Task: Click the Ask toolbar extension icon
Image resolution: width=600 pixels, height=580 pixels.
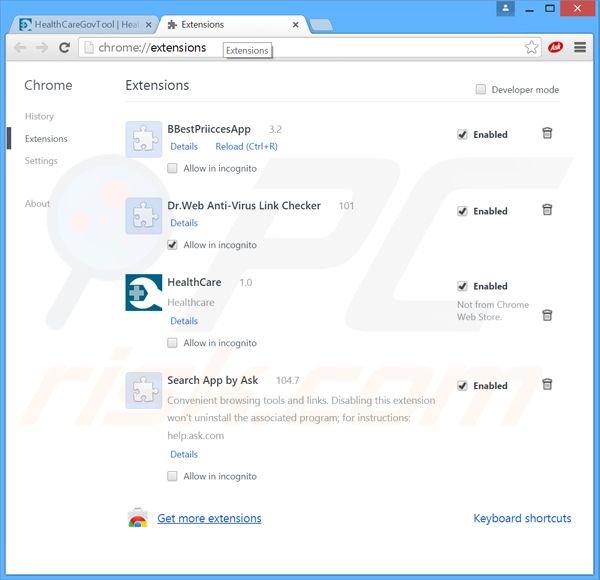Action: coord(555,47)
